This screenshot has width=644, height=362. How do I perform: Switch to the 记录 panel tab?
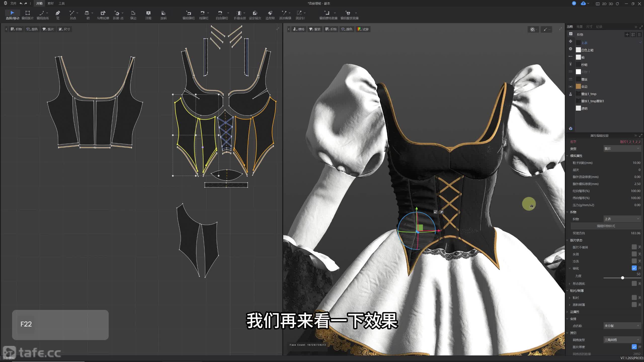(599, 27)
